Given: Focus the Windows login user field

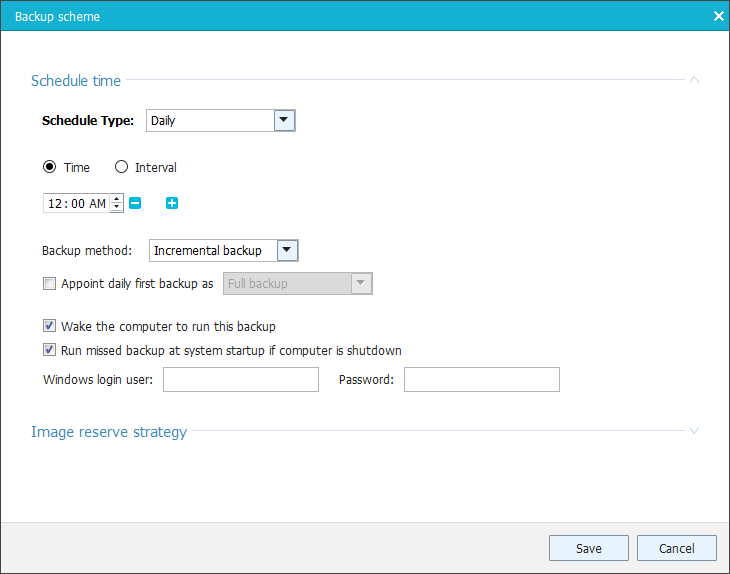Looking at the screenshot, I should [x=240, y=380].
